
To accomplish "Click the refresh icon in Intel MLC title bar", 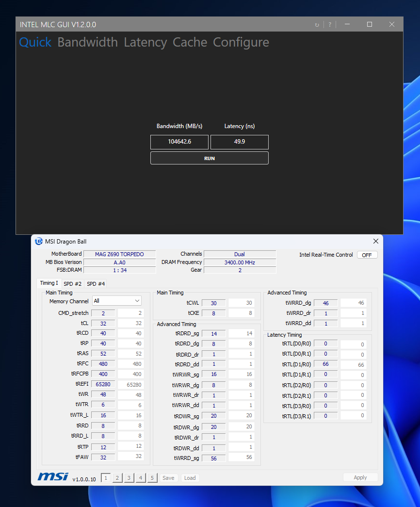I will coord(317,25).
